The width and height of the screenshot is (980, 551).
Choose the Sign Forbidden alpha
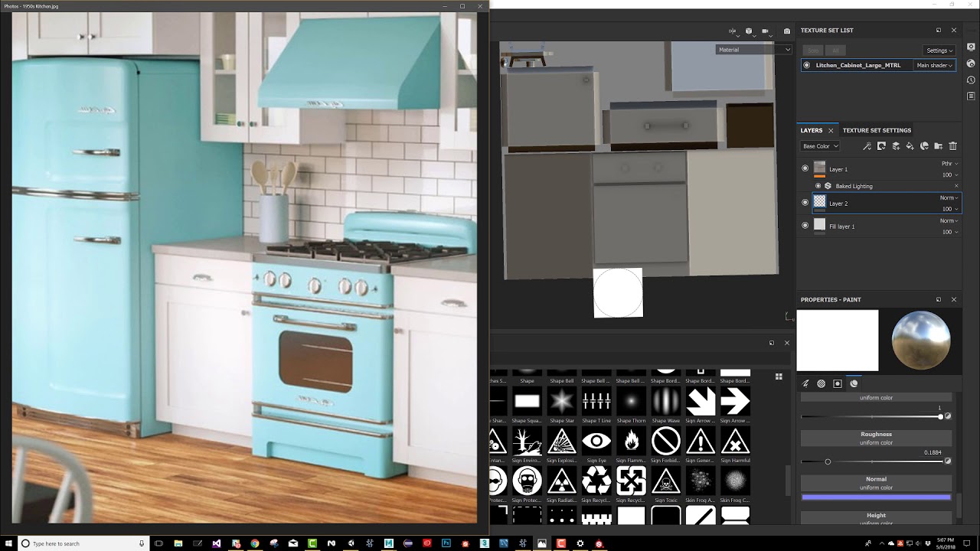tap(666, 441)
